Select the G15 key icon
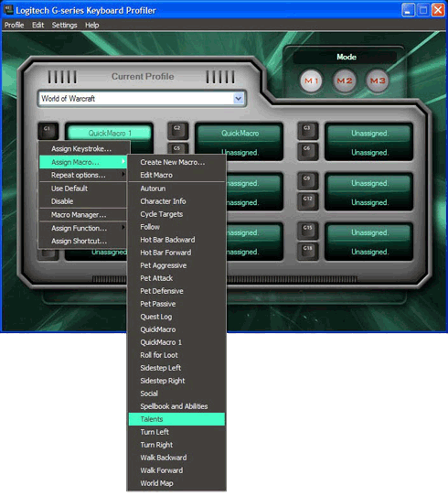 308,231
